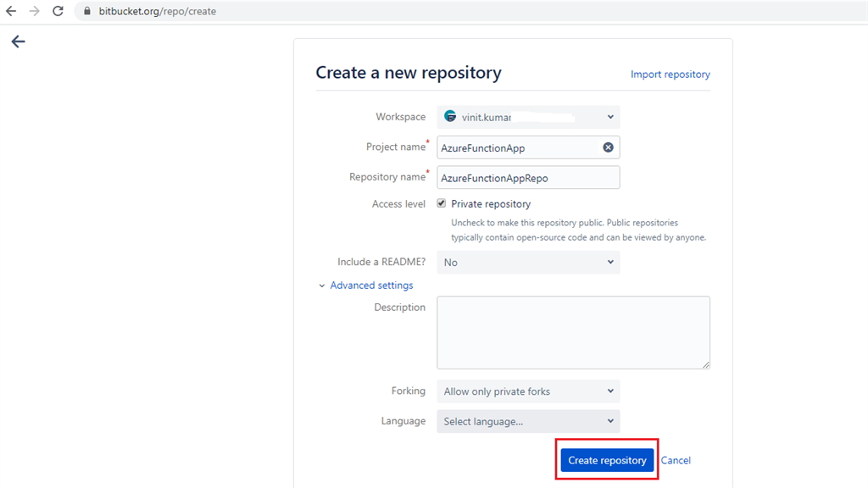868x488 pixels.
Task: Click the workspace avatar icon
Action: 450,116
